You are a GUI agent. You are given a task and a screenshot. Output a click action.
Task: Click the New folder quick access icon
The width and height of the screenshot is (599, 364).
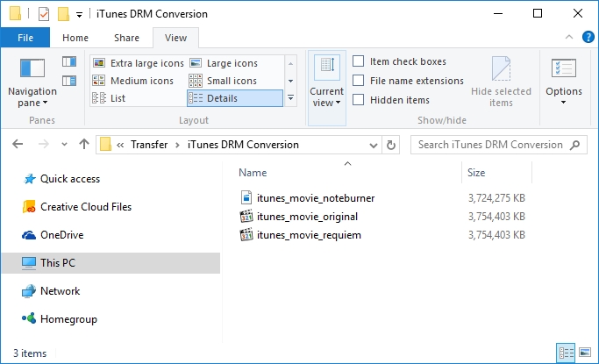click(63, 14)
